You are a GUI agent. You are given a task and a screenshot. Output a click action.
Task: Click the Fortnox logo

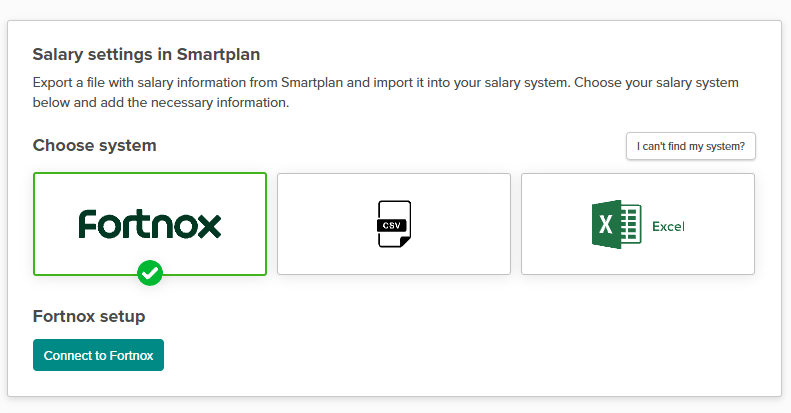click(x=150, y=224)
